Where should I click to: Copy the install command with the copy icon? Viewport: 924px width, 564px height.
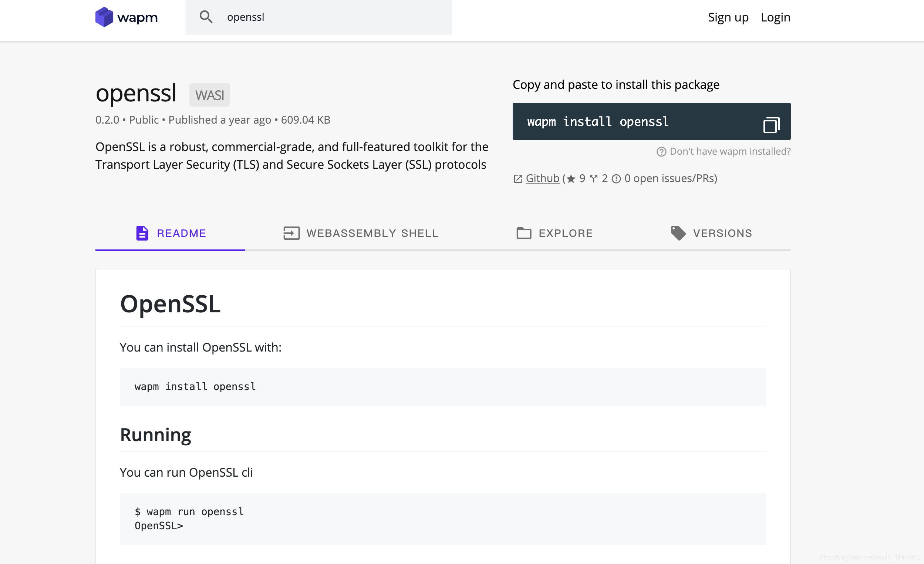tap(771, 125)
